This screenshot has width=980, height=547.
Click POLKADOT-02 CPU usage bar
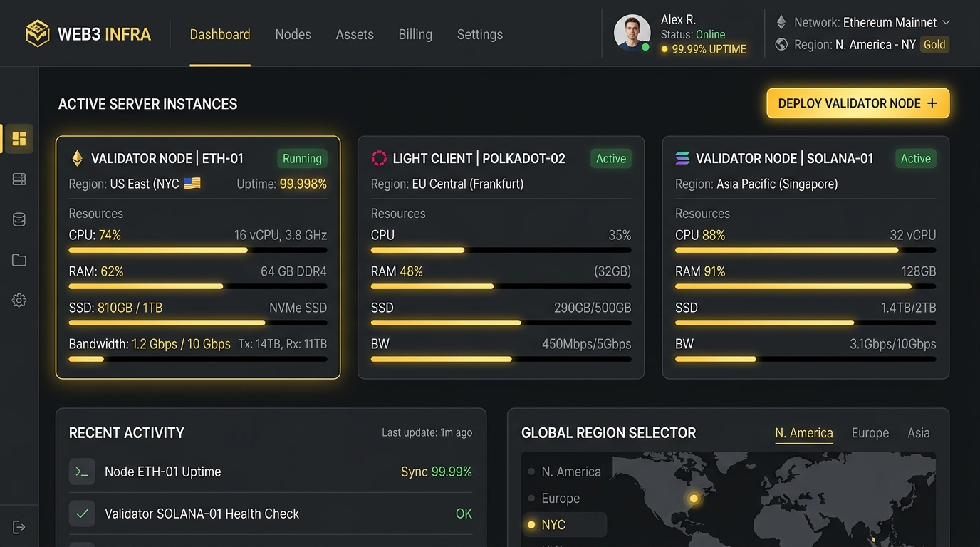(501, 250)
